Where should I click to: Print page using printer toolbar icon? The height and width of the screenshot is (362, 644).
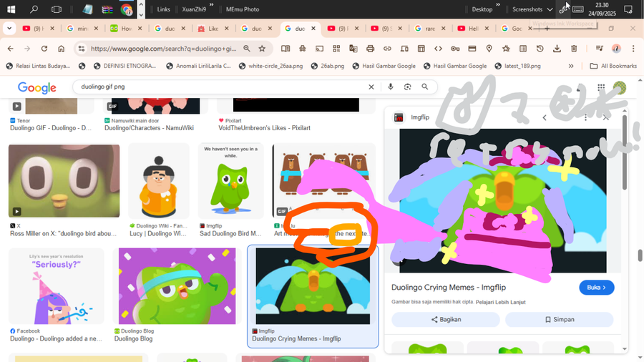click(x=370, y=49)
